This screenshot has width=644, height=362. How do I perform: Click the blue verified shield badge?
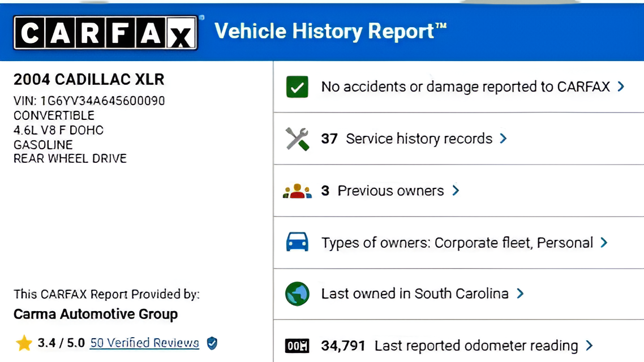point(212,343)
